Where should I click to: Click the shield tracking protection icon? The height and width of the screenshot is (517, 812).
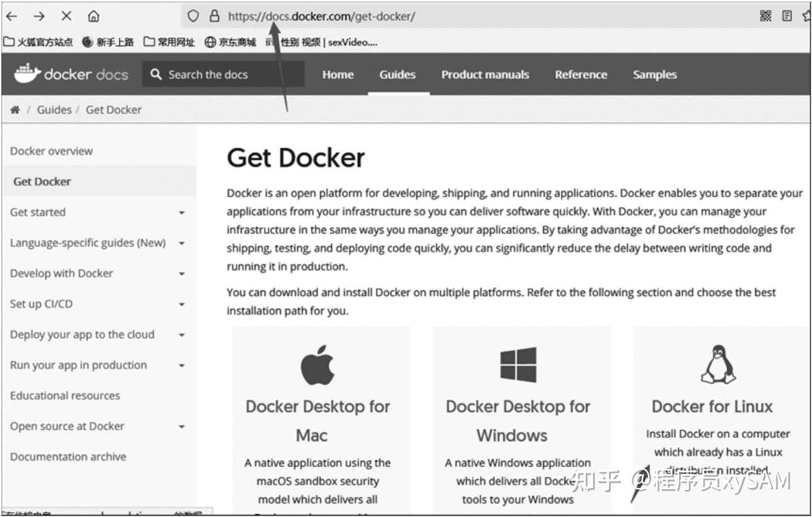(x=193, y=16)
